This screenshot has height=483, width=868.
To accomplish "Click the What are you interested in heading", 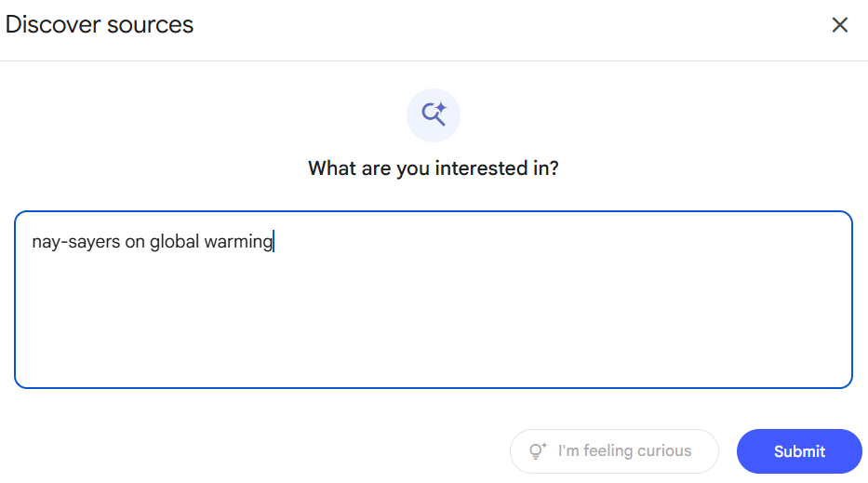I will 434,168.
